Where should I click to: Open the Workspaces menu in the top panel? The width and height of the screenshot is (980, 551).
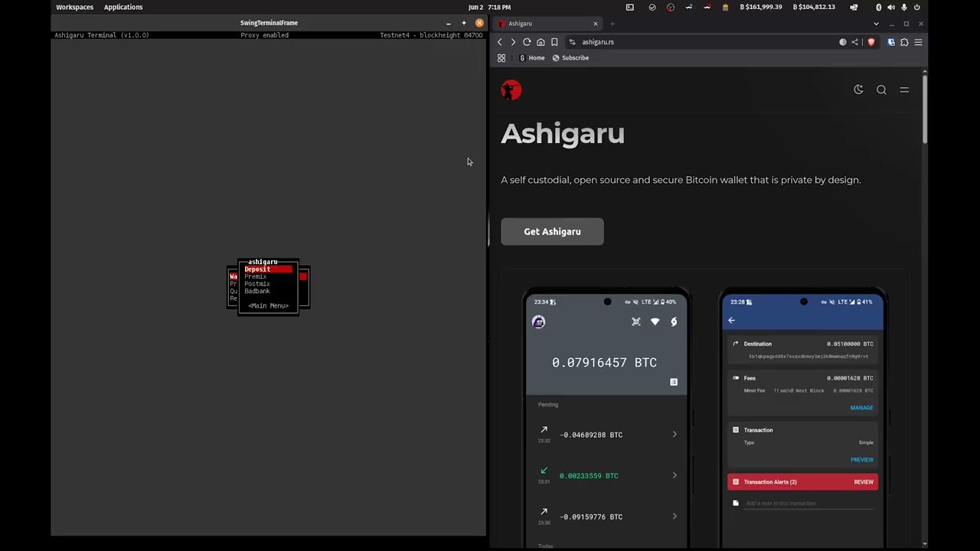tap(74, 7)
